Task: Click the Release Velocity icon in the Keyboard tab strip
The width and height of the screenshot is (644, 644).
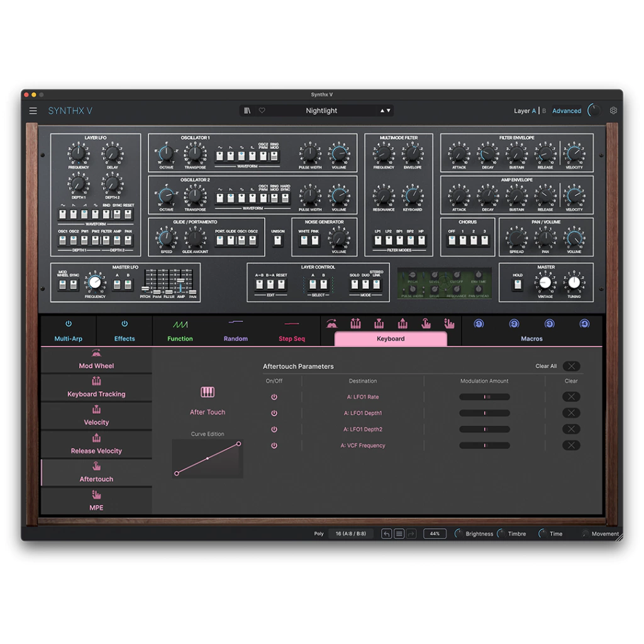Action: tap(402, 324)
